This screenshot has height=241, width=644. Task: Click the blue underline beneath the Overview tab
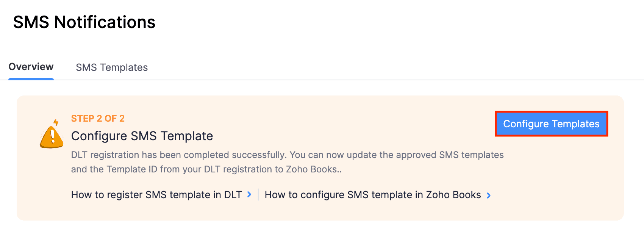(31, 78)
